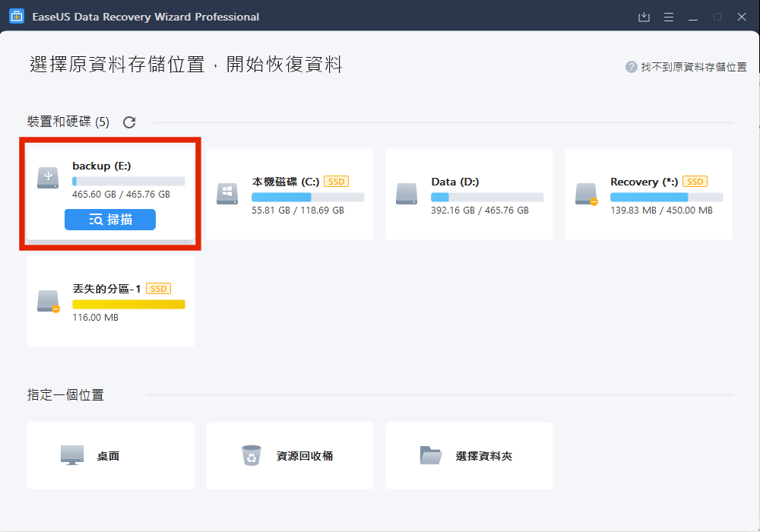Open the import scan session icon in title bar
The image size is (760, 532).
click(644, 17)
